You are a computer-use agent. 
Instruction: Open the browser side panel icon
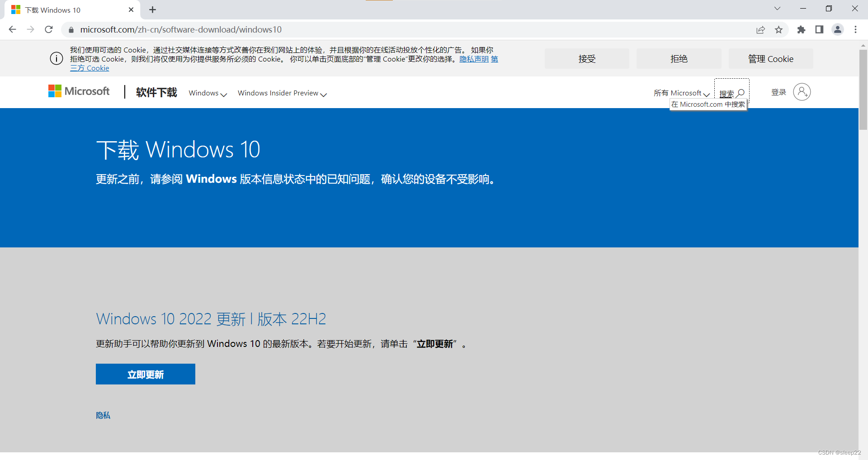820,29
